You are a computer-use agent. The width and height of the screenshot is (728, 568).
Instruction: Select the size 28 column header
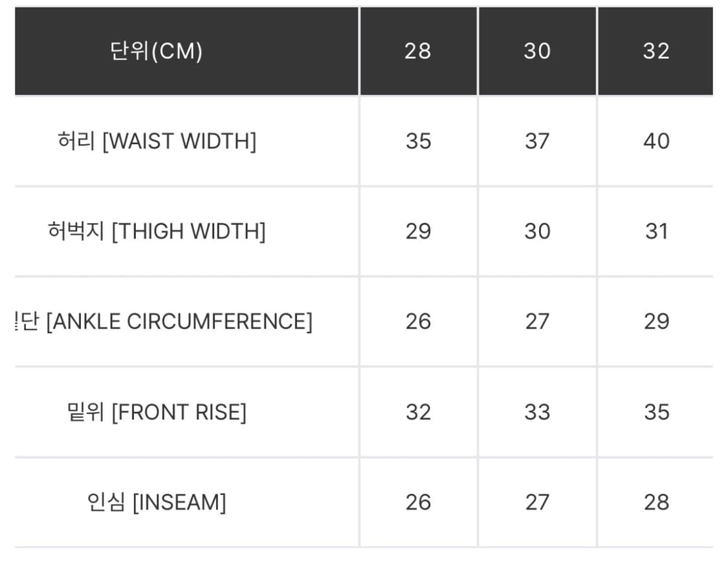(x=418, y=51)
